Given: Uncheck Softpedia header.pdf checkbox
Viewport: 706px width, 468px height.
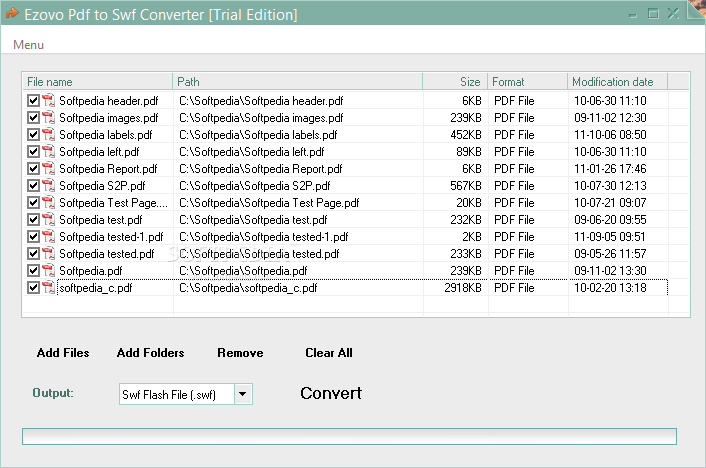Looking at the screenshot, I should tap(33, 100).
